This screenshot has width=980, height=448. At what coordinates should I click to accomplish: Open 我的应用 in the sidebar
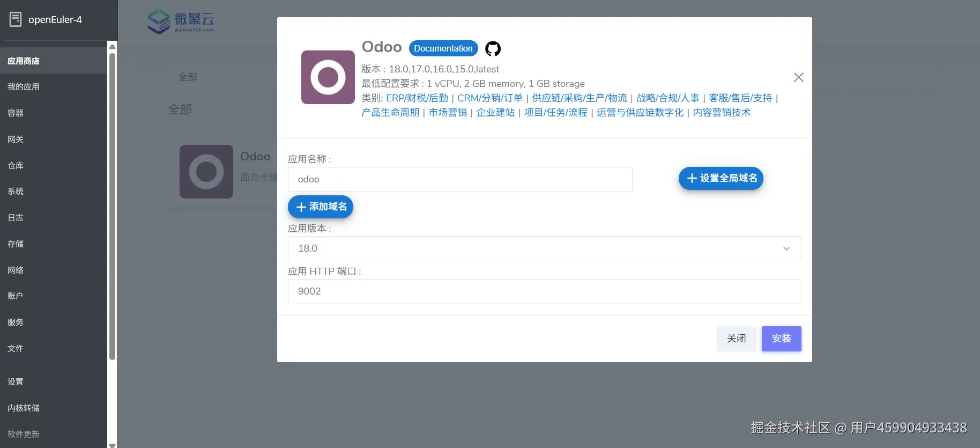pos(54,86)
